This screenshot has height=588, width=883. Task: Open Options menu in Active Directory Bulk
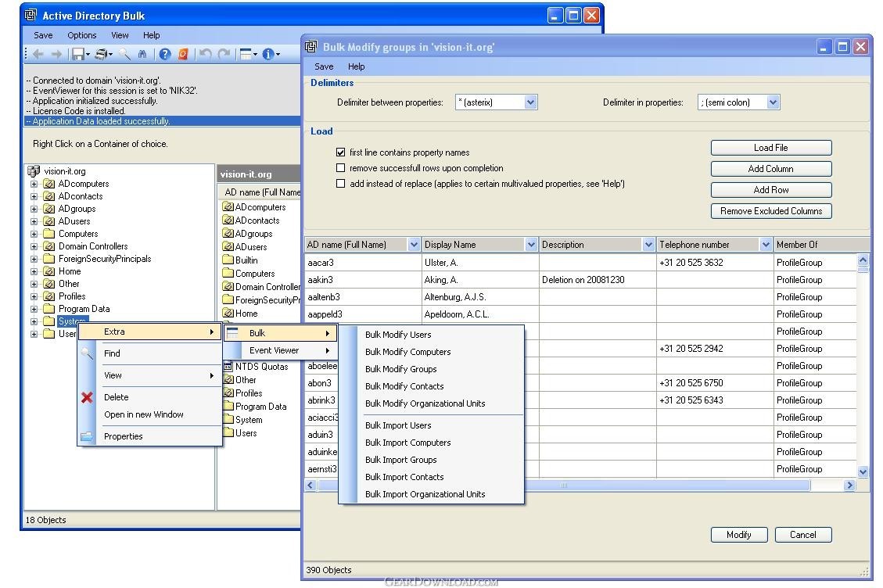point(81,35)
